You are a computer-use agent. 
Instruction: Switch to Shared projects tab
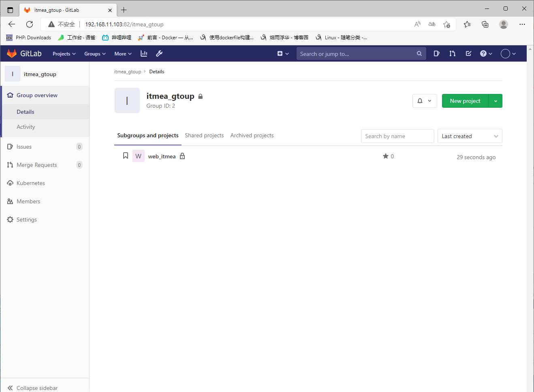pos(204,135)
